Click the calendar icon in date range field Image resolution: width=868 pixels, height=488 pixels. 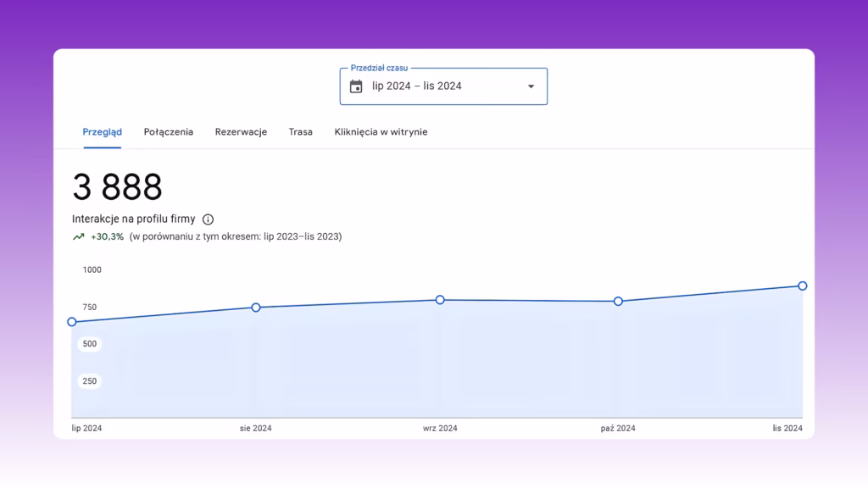[x=356, y=86]
